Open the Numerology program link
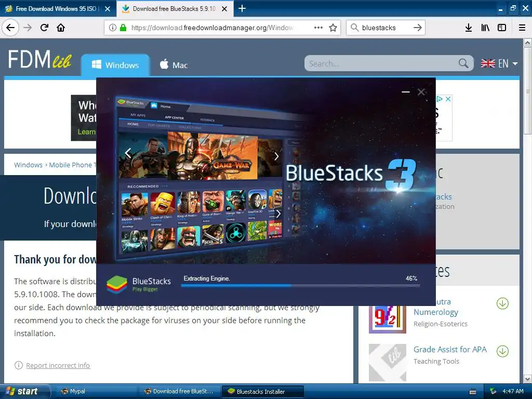 pyautogui.click(x=436, y=312)
